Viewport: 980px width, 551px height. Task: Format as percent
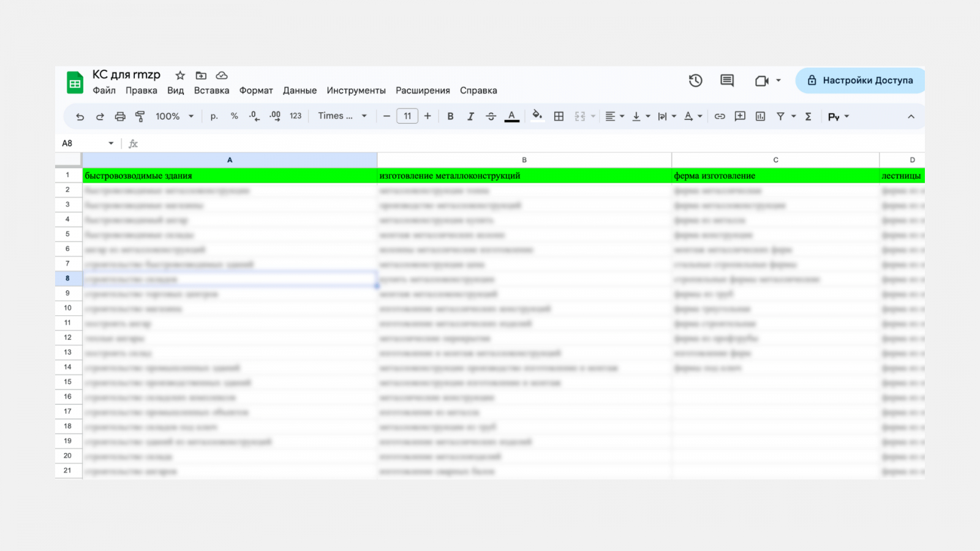tap(234, 116)
